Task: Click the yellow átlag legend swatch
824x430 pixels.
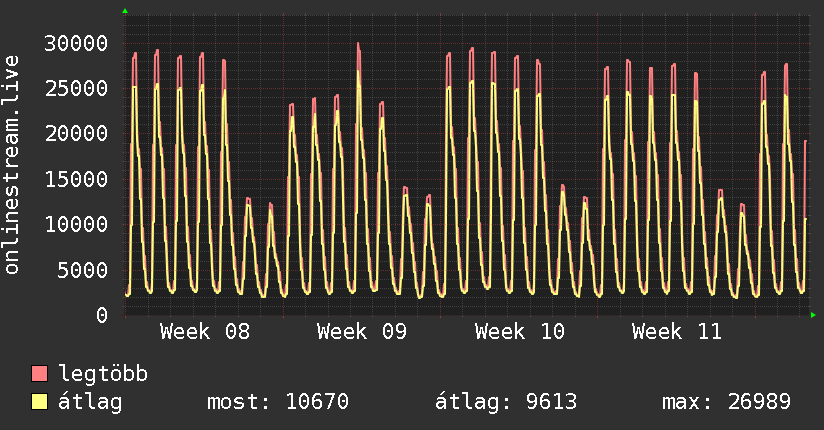Action: point(40,403)
